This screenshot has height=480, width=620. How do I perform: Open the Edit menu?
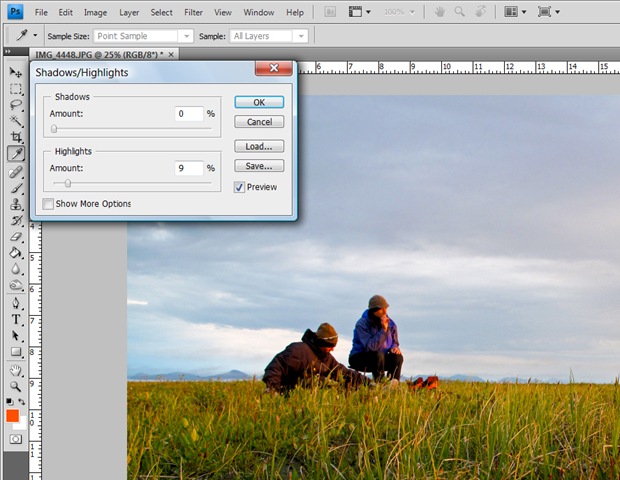point(66,13)
